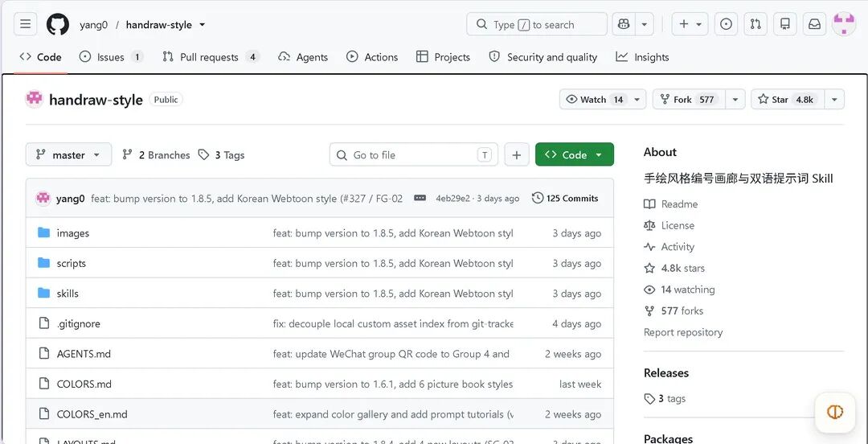
Task: Expand the Copilot dropdown arrow in header
Action: coord(645,24)
